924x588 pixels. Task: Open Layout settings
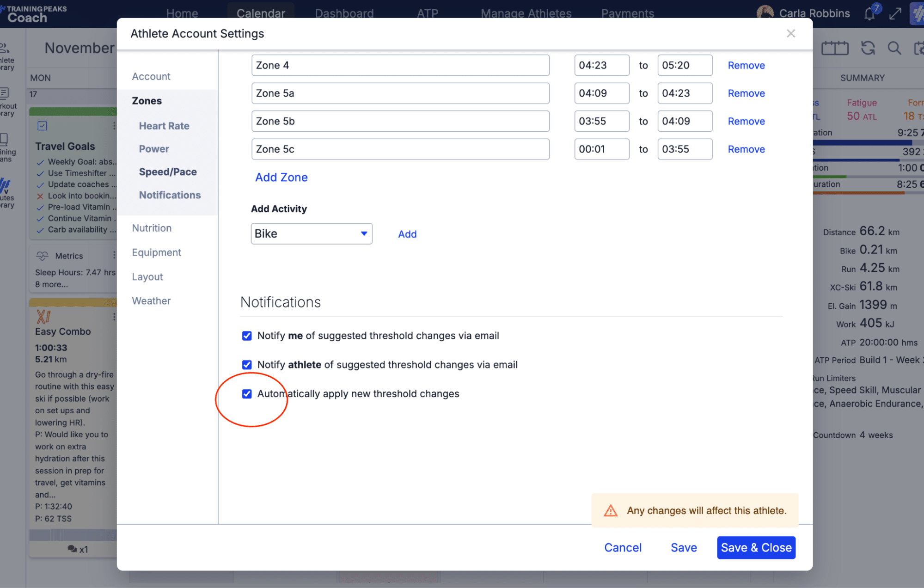pos(147,276)
